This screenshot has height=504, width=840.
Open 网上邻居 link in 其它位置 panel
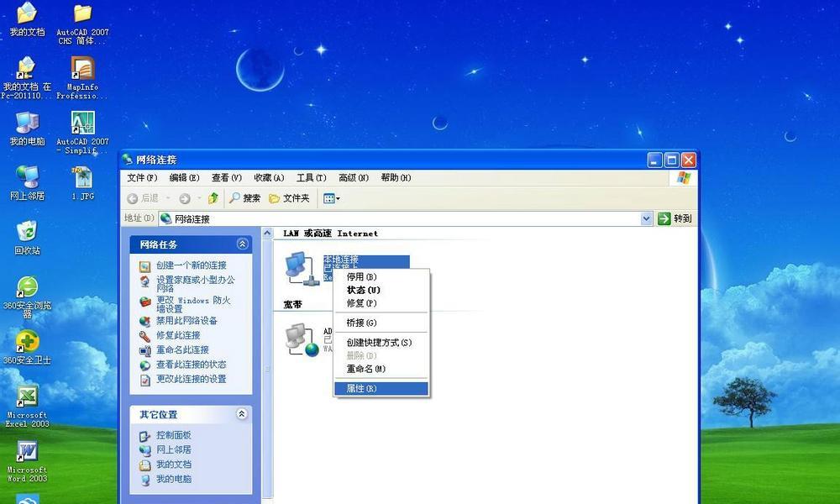pyautogui.click(x=174, y=450)
